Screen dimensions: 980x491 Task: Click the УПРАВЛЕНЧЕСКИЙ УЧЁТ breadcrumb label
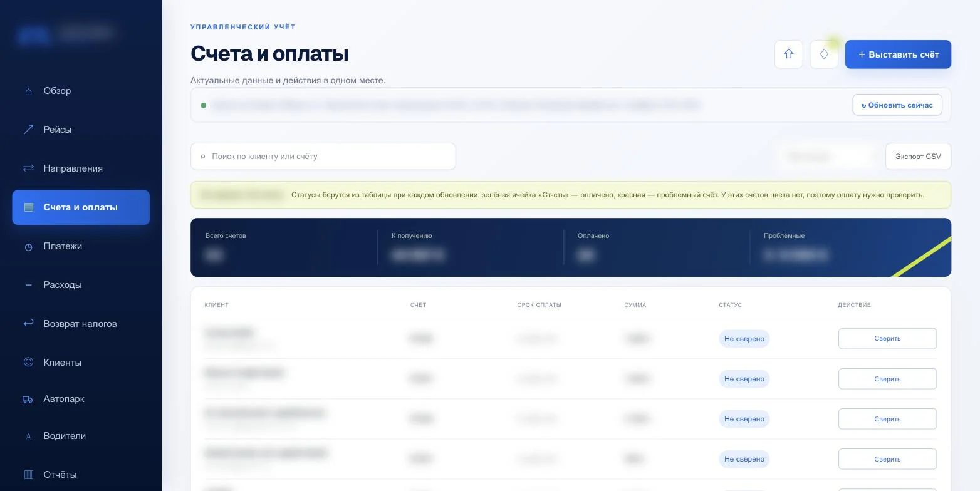point(243,28)
